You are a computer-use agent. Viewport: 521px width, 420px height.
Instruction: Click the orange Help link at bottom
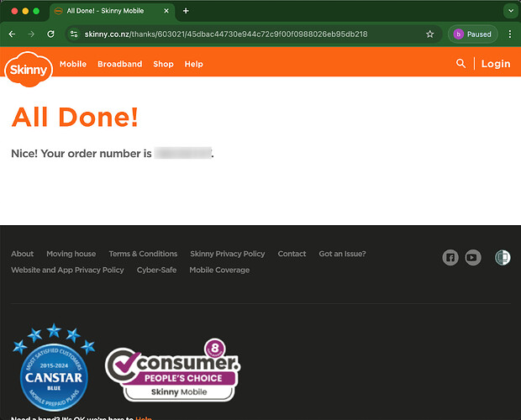click(x=144, y=418)
